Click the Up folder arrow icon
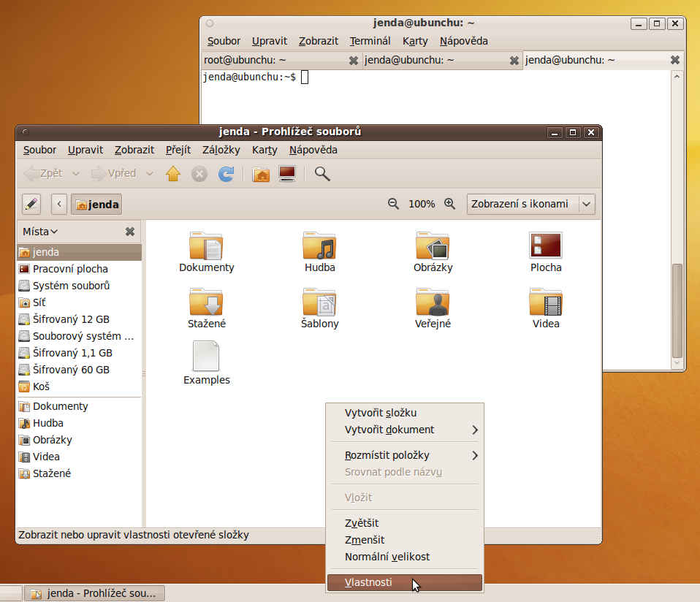The width and height of the screenshot is (700, 602). (173, 174)
